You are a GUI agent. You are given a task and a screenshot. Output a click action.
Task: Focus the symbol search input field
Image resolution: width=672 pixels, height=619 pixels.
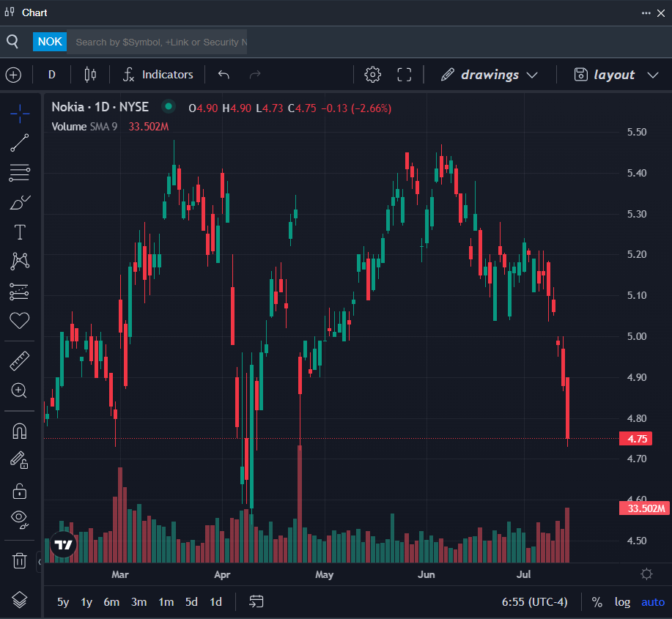tap(157, 42)
